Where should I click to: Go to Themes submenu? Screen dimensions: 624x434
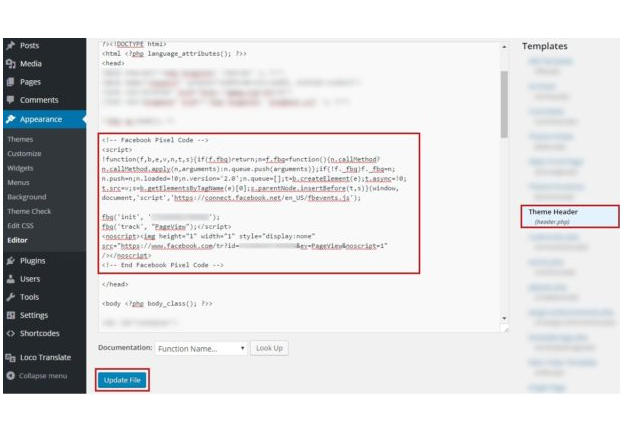click(x=20, y=139)
